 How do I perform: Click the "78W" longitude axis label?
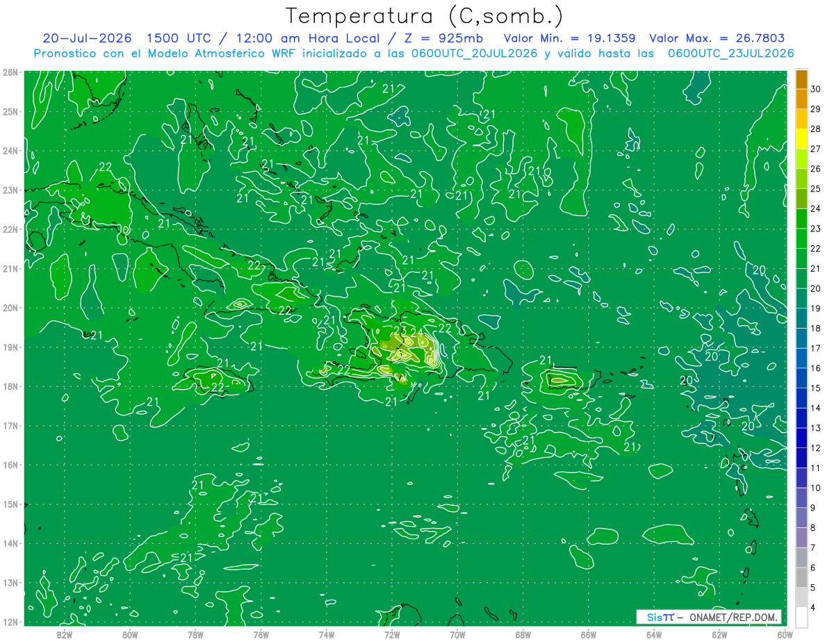click(195, 634)
